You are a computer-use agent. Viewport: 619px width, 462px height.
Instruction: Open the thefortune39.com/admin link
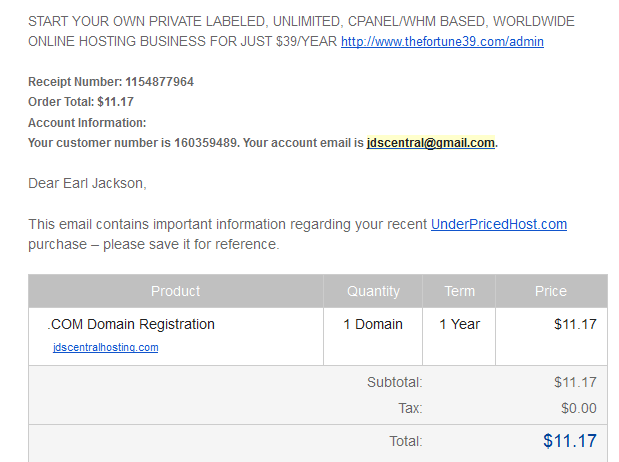point(442,41)
